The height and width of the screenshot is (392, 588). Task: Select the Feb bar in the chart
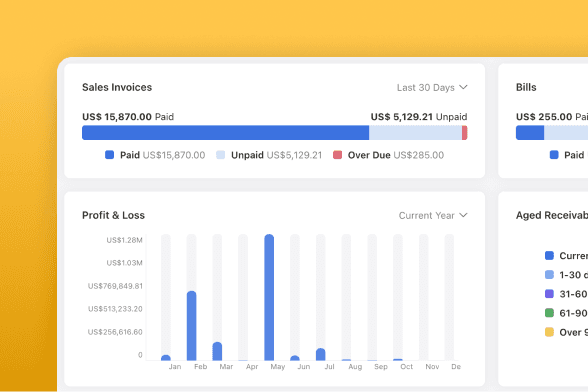point(192,326)
